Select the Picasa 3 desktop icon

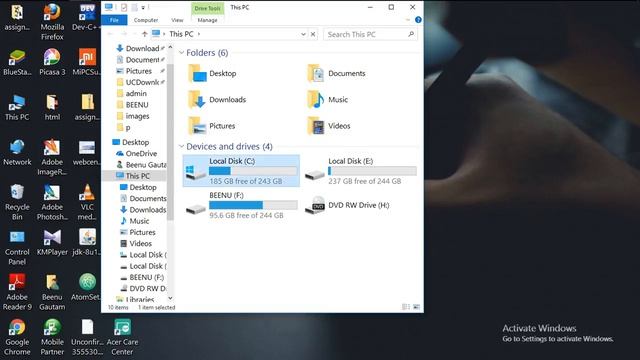click(x=52, y=62)
